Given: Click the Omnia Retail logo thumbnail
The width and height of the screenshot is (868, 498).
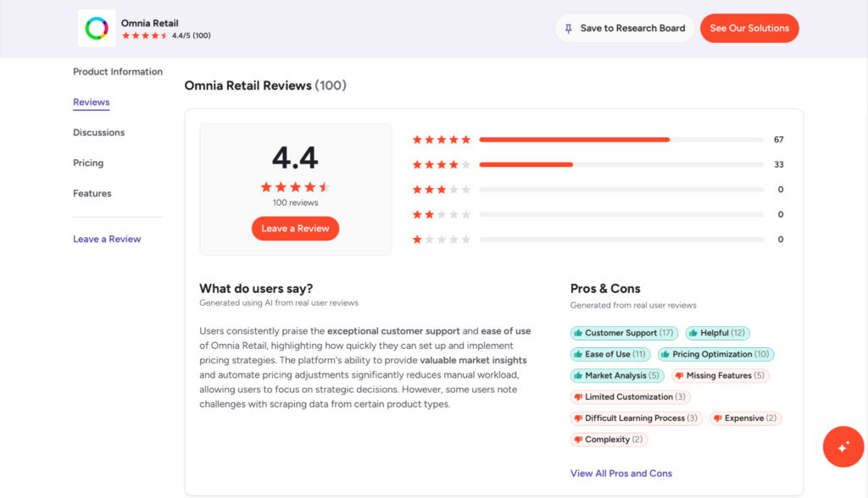Looking at the screenshot, I should (97, 28).
